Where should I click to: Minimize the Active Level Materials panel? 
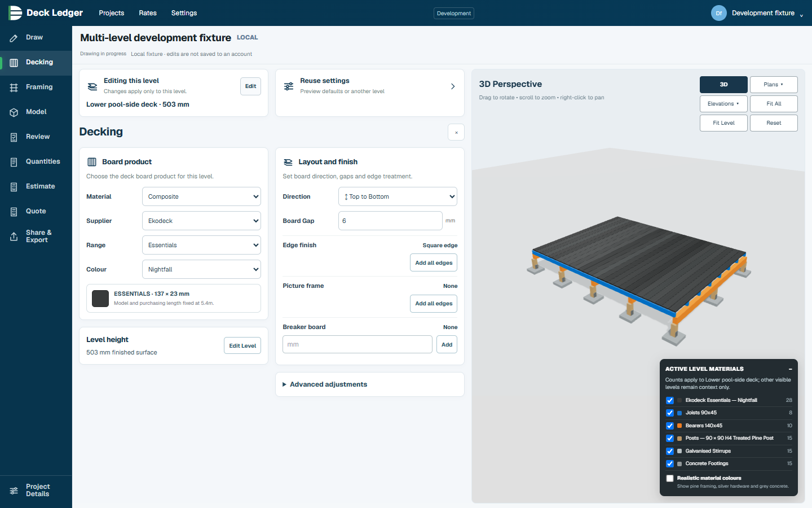790,369
